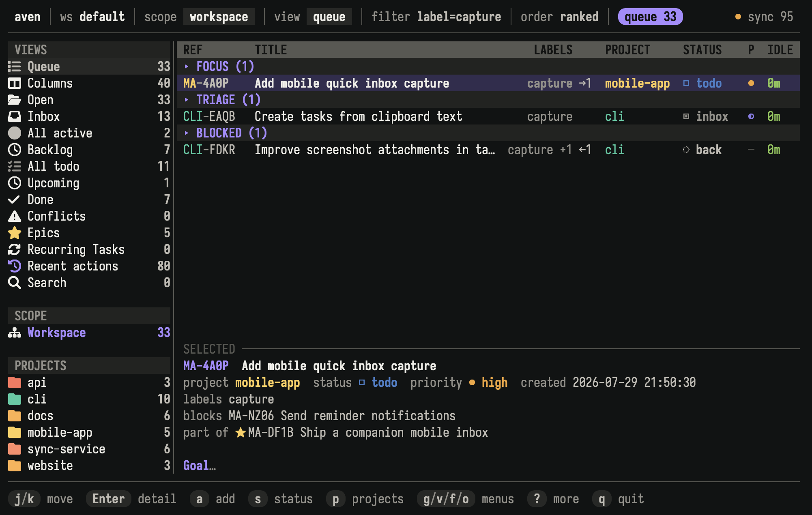Click the IDLE column header
This screenshot has height=515, width=812.
[x=780, y=50]
